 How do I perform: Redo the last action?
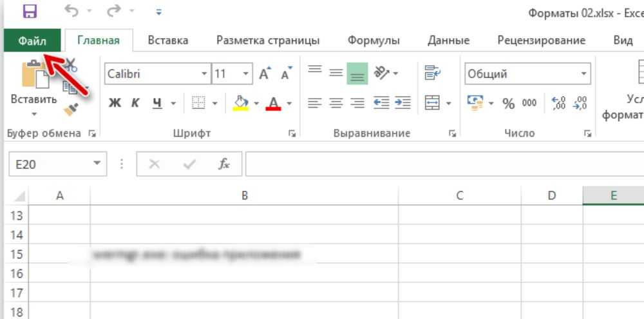[114, 12]
